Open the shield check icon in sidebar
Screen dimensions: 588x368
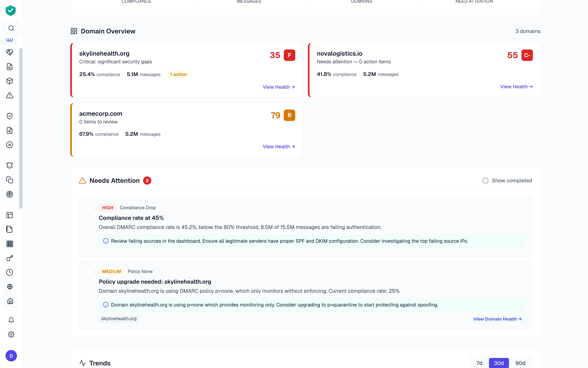pyautogui.click(x=10, y=116)
